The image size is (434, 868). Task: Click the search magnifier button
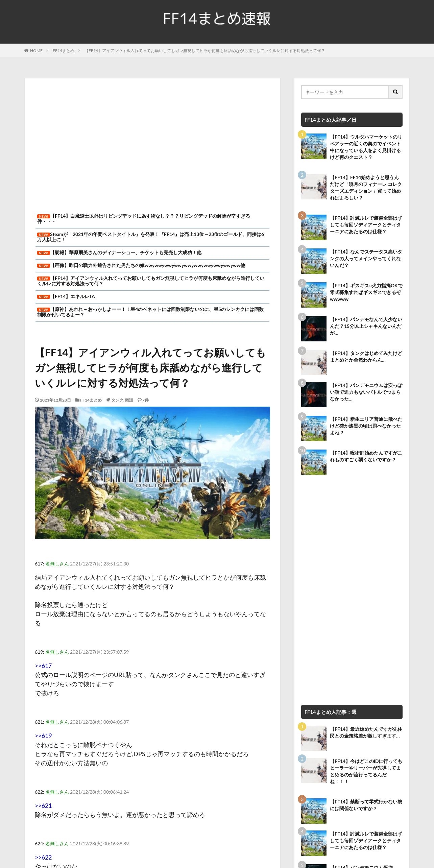click(395, 92)
